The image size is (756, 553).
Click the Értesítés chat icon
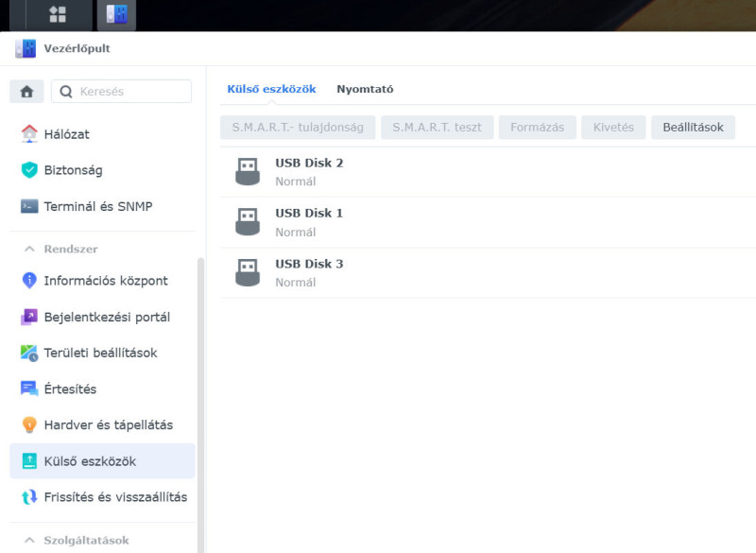29,389
